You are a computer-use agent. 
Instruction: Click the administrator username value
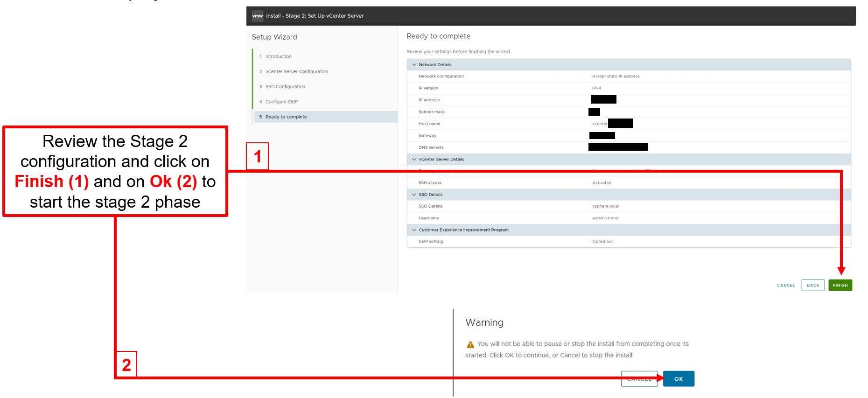click(605, 218)
